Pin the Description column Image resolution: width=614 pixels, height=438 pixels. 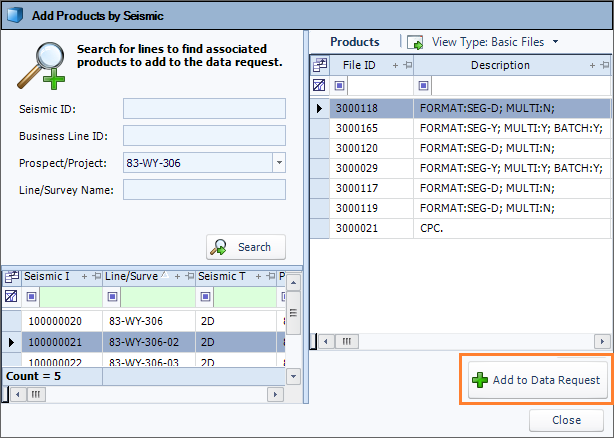605,65
